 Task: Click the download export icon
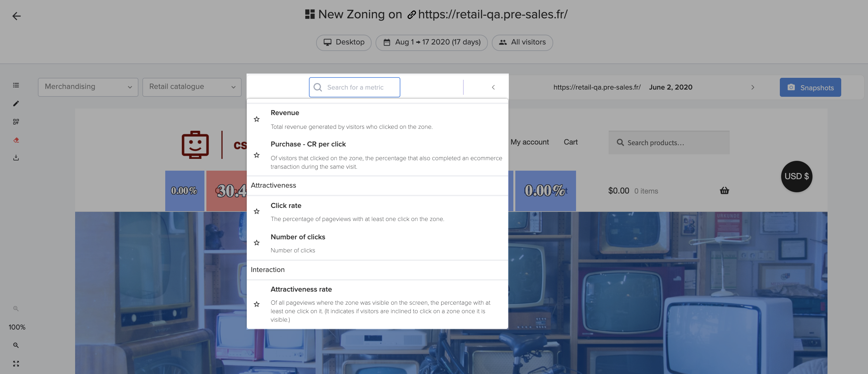click(x=16, y=158)
